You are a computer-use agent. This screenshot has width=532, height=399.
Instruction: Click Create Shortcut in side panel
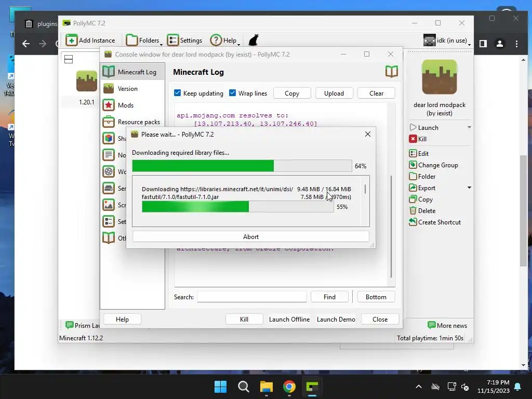(x=435, y=222)
